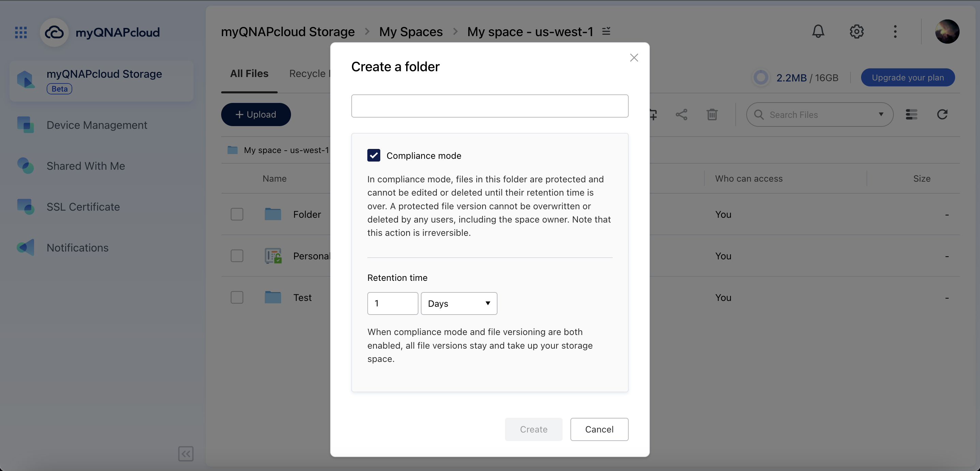Image resolution: width=980 pixels, height=471 pixels.
Task: Click the refresh icon
Action: (942, 114)
